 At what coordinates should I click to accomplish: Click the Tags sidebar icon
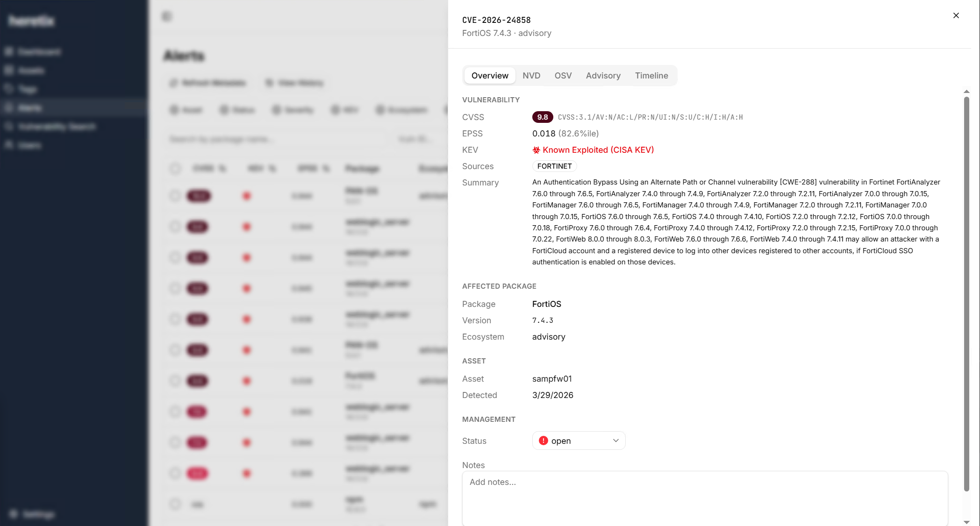[9, 89]
